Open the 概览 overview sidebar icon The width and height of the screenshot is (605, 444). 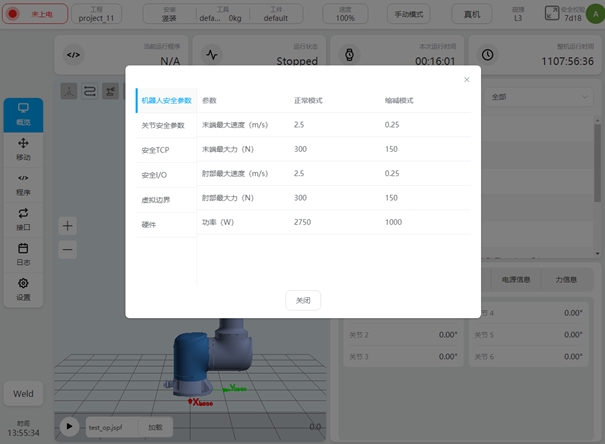(x=23, y=113)
